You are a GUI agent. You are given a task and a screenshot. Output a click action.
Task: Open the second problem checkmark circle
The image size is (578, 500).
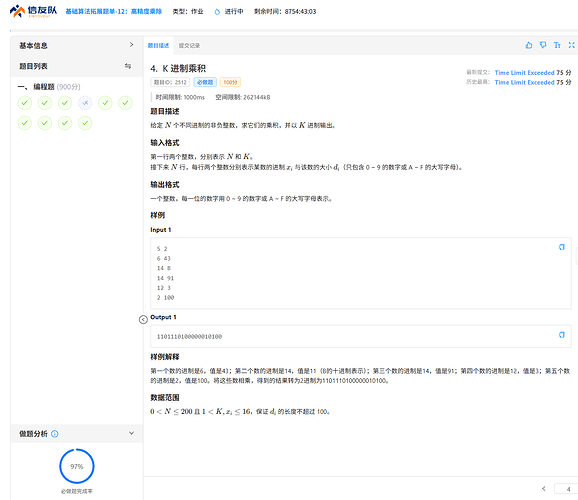tap(45, 103)
